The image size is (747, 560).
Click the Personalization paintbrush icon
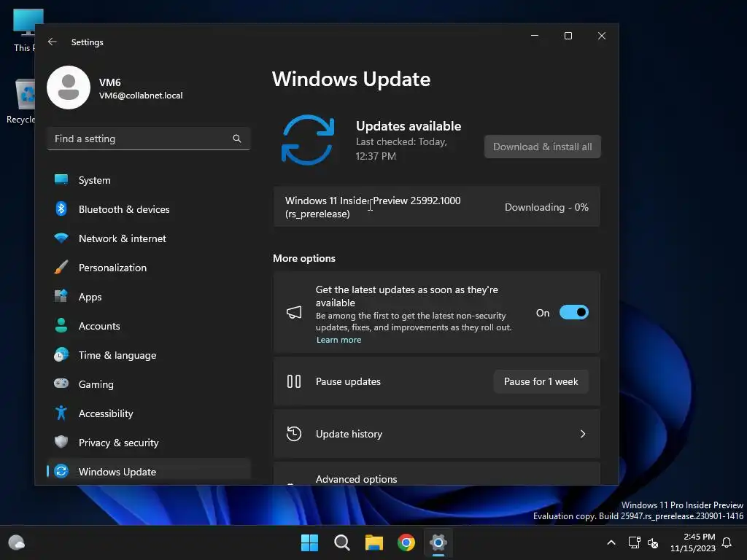[61, 267]
